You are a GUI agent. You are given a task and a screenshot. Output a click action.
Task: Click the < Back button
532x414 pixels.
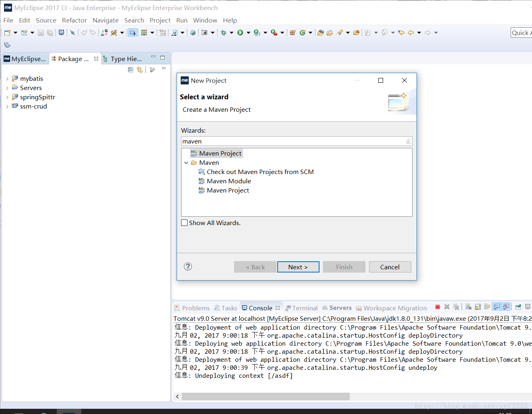[256, 267]
